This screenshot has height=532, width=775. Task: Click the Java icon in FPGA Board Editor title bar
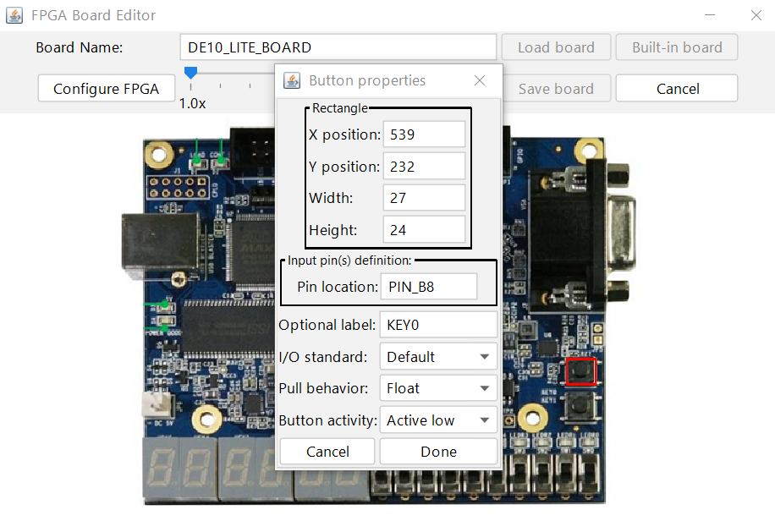(16, 15)
